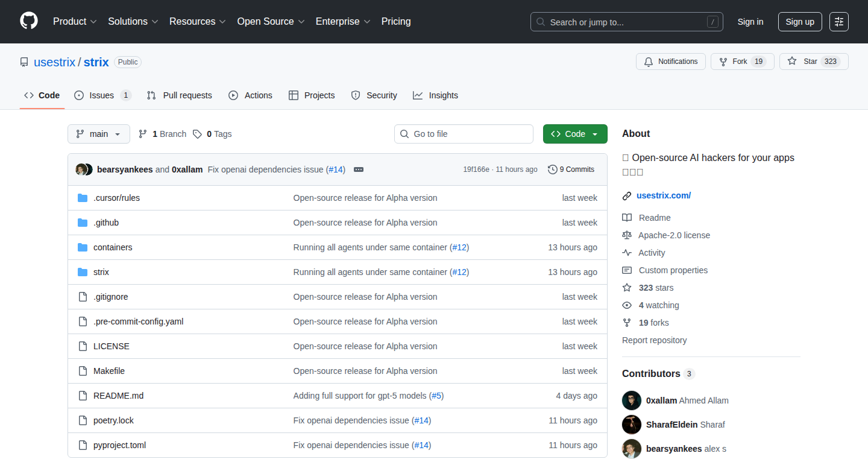Screen dimensions: 868x459
Task: Open the Security tab
Action: pos(374,95)
